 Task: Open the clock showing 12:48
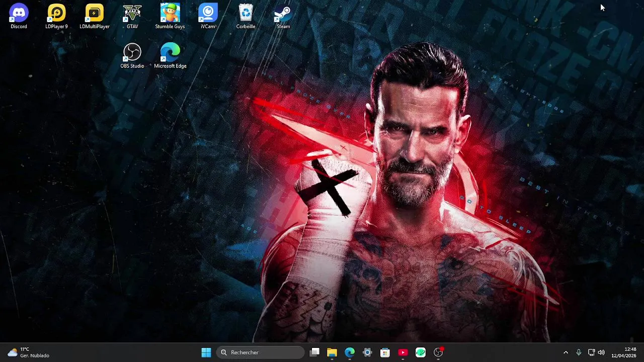pyautogui.click(x=624, y=352)
